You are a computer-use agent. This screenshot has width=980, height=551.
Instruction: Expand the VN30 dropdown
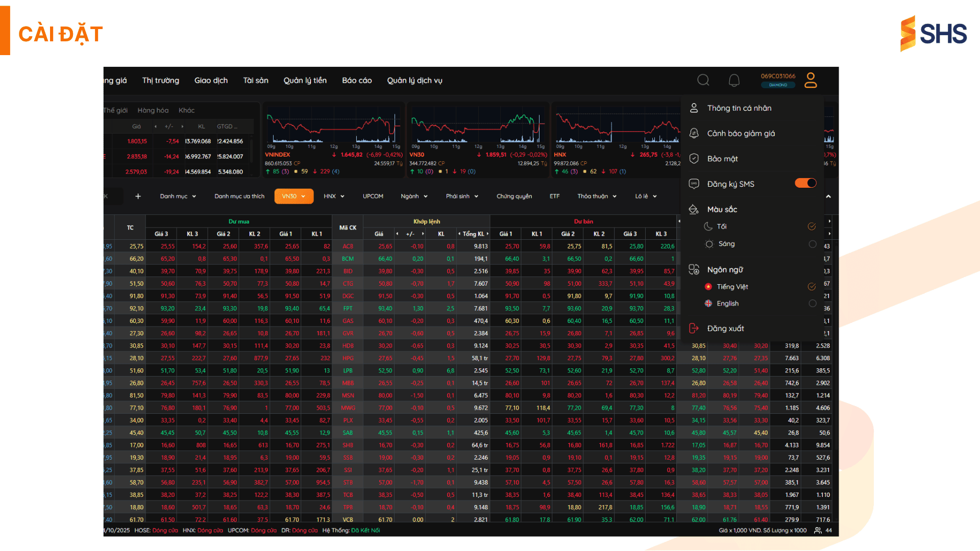coord(293,196)
